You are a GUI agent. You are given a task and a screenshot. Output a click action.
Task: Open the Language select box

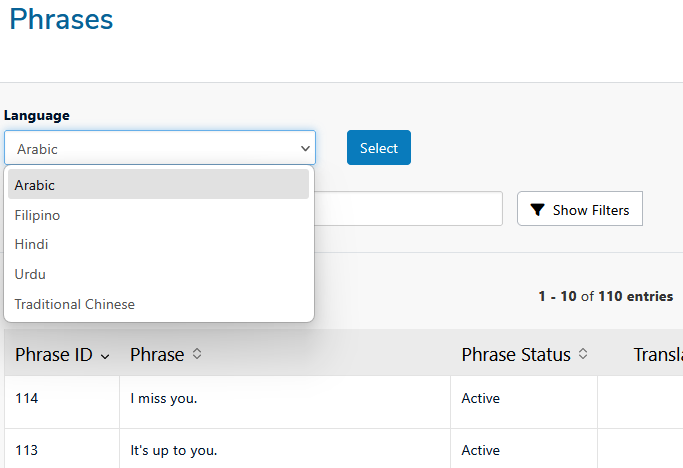coord(160,148)
